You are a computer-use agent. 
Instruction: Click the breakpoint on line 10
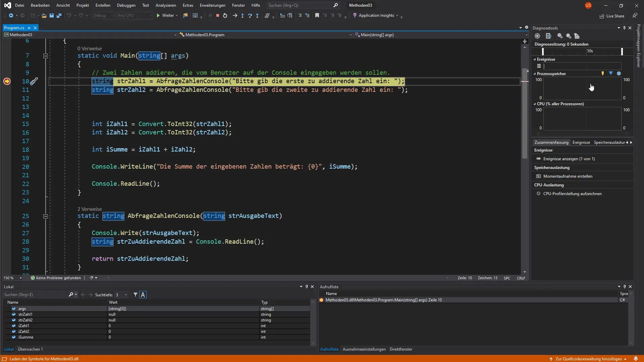(7, 81)
